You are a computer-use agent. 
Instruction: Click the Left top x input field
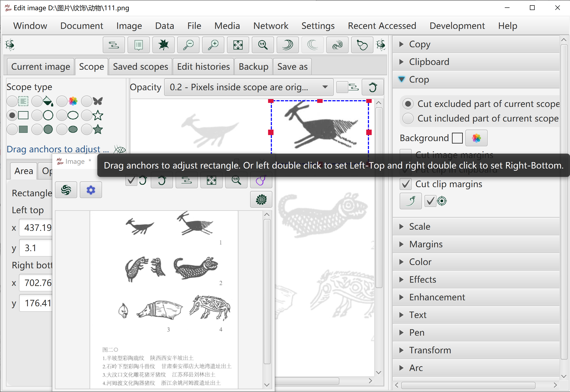(36, 228)
